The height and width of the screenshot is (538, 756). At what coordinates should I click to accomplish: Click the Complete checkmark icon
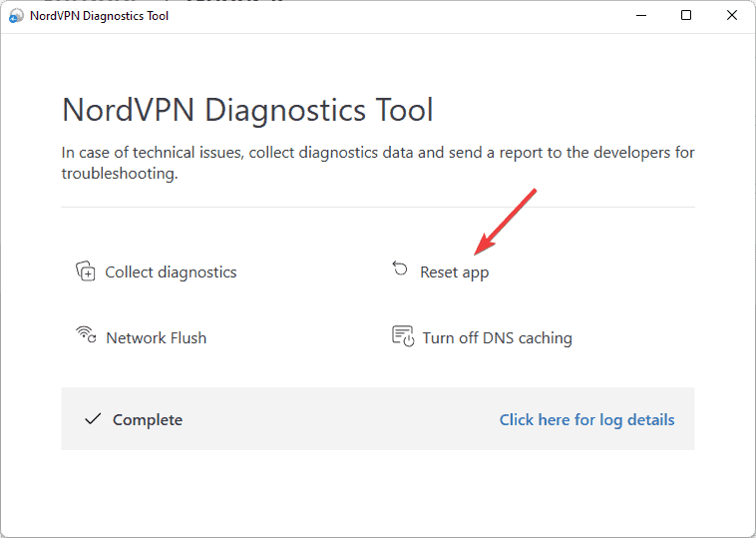93,419
